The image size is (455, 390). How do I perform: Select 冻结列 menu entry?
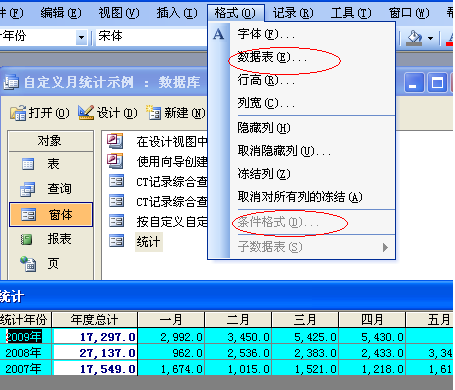pyautogui.click(x=264, y=173)
